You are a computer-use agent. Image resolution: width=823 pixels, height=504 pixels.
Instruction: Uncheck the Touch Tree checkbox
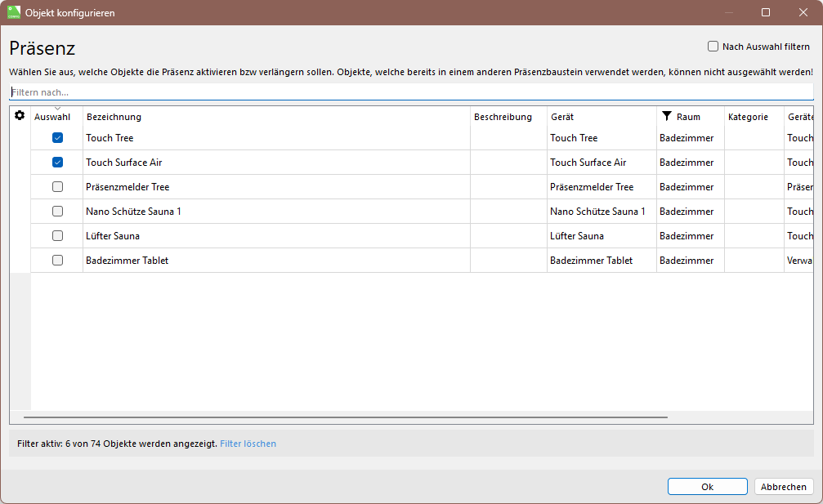pos(57,138)
